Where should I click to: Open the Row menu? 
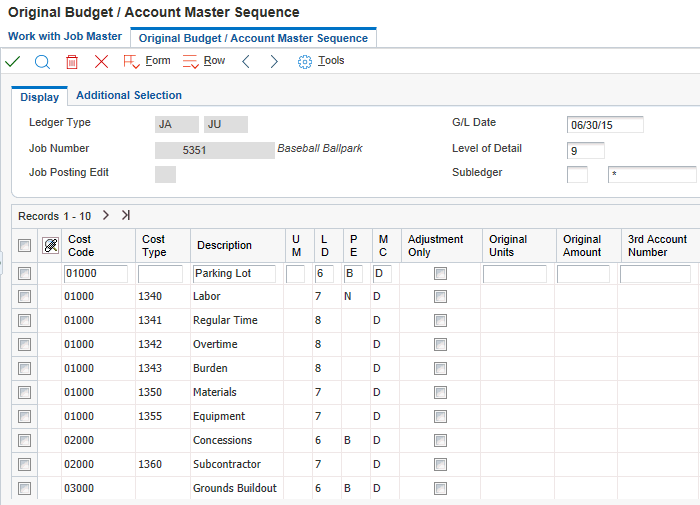(x=204, y=61)
